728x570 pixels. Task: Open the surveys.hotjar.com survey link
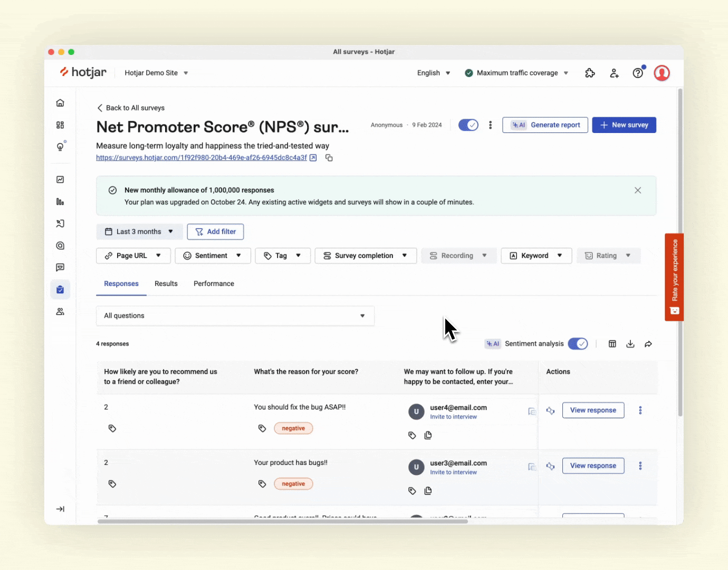pyautogui.click(x=202, y=158)
